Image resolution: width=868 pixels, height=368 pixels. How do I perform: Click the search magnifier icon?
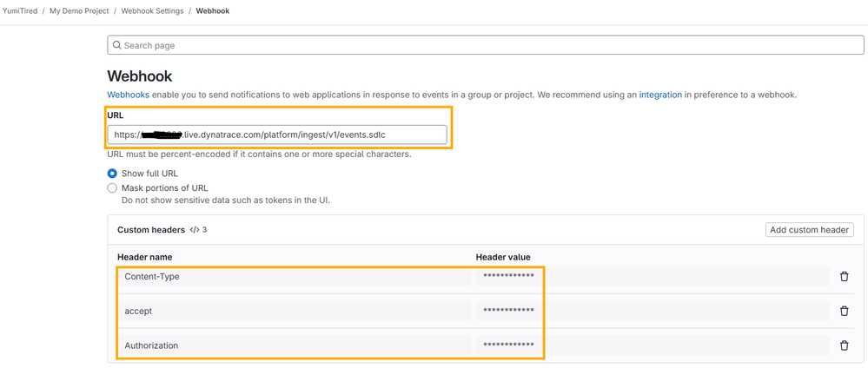click(x=116, y=45)
